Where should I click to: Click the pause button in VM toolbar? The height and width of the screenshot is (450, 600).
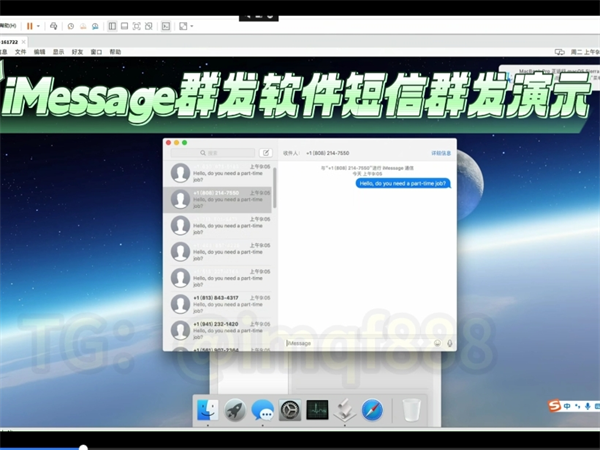(30, 26)
